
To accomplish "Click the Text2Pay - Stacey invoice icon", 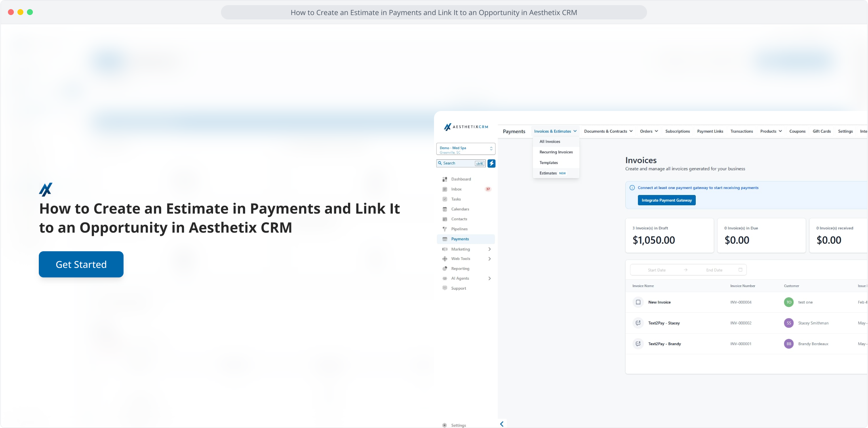I will coord(638,323).
